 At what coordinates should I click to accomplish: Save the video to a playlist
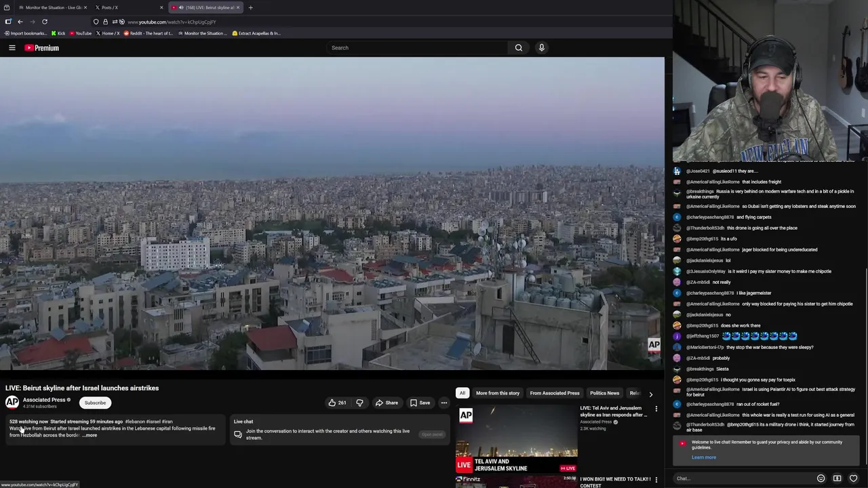tap(420, 403)
